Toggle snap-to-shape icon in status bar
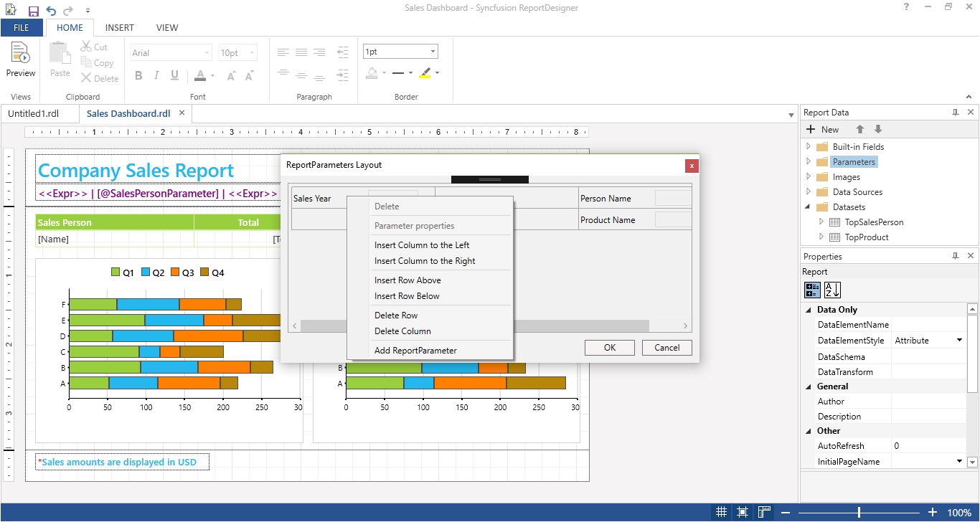 [x=743, y=513]
